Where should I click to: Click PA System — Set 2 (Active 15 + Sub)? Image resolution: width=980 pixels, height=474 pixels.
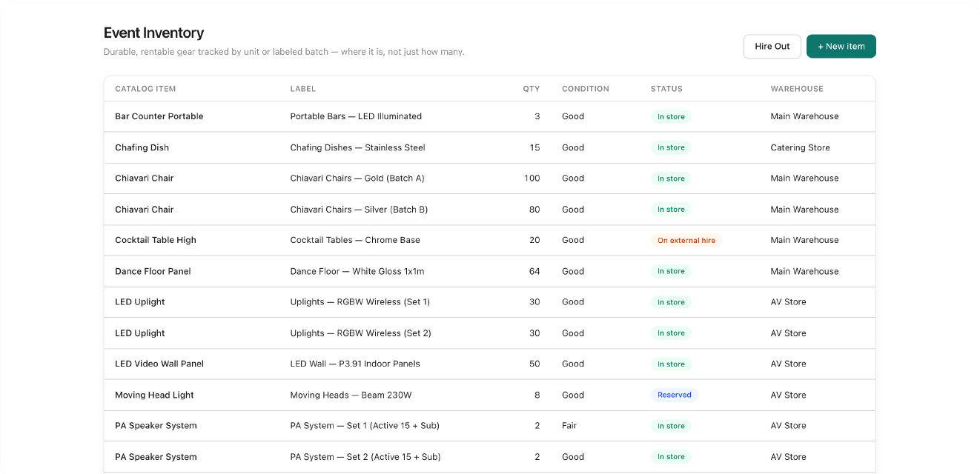click(x=365, y=457)
